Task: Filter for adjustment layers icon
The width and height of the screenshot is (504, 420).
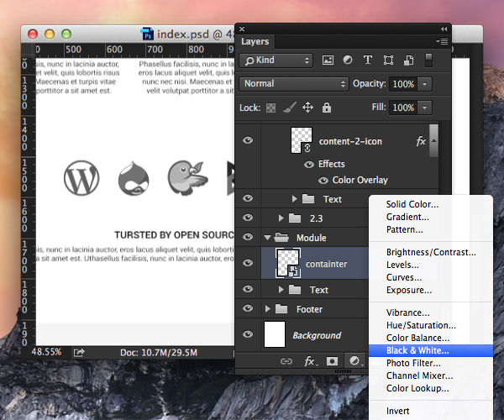Action: point(348,60)
